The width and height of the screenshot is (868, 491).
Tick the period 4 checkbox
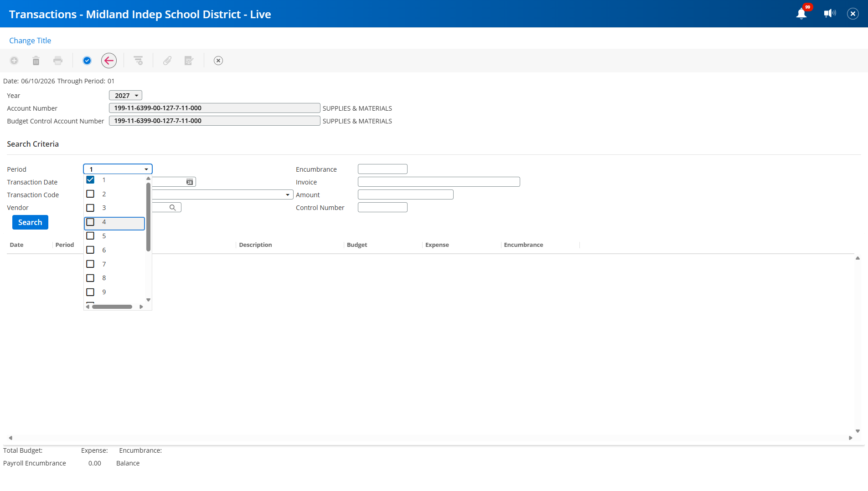click(90, 222)
